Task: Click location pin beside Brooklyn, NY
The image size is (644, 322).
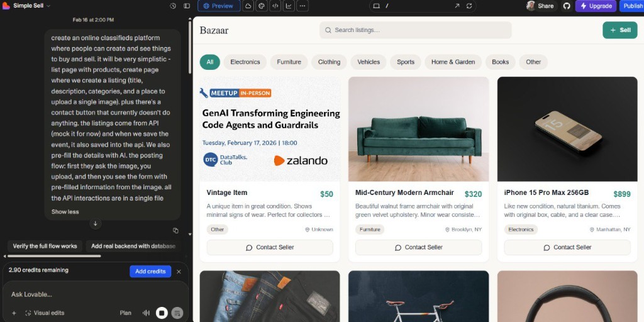Action: pos(447,230)
